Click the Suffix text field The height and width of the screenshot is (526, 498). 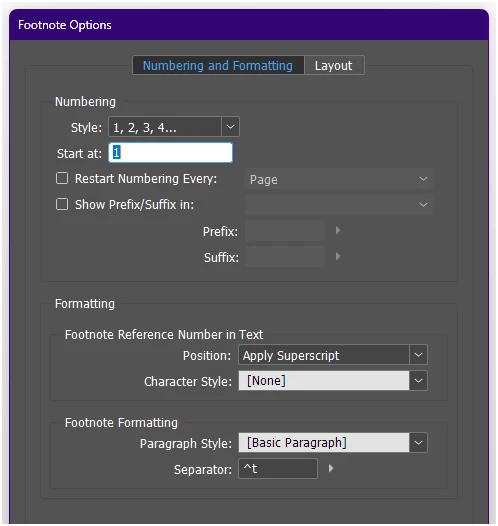click(x=285, y=257)
